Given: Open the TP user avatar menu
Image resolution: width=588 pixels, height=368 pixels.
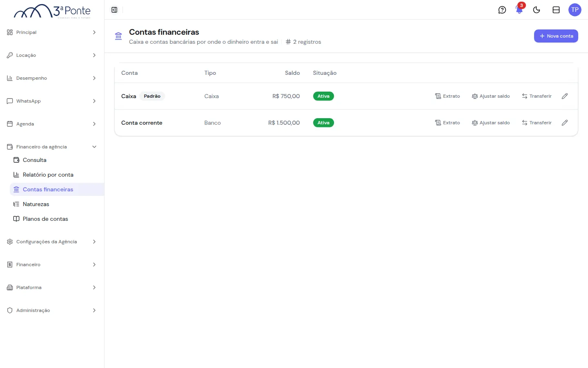Looking at the screenshot, I should [575, 10].
